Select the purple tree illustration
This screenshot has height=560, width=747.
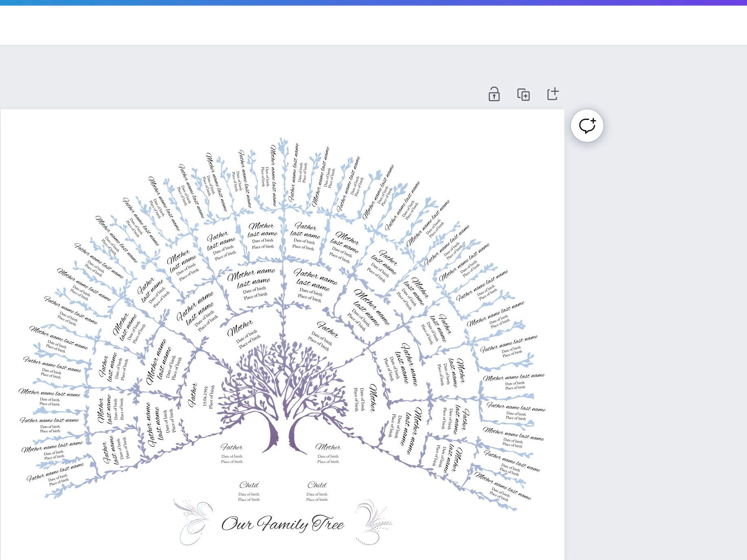click(281, 392)
